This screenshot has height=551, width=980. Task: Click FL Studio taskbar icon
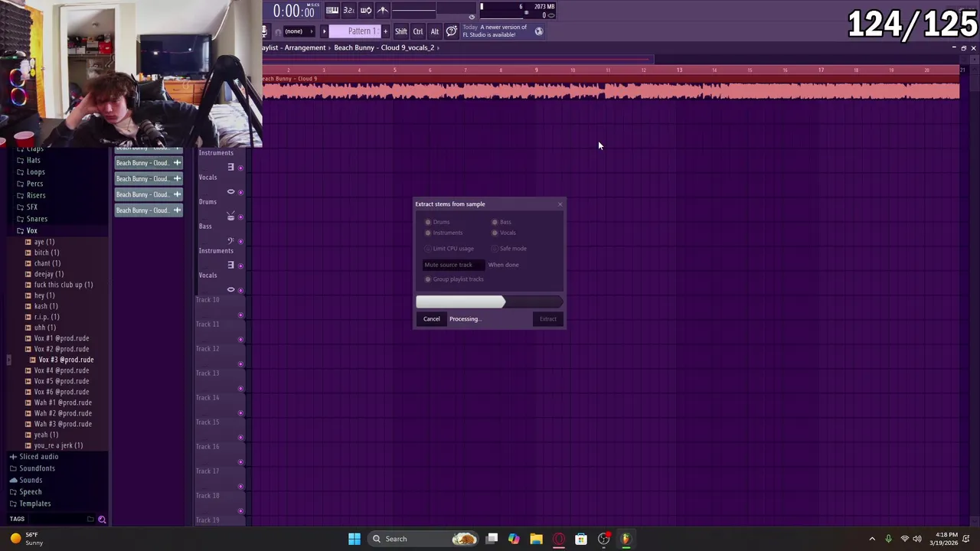[626, 539]
